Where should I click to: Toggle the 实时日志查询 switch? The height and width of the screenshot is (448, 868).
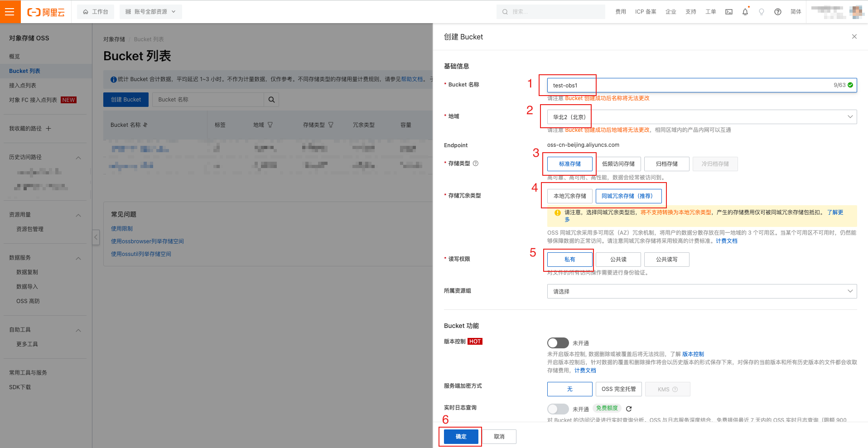[x=558, y=409]
